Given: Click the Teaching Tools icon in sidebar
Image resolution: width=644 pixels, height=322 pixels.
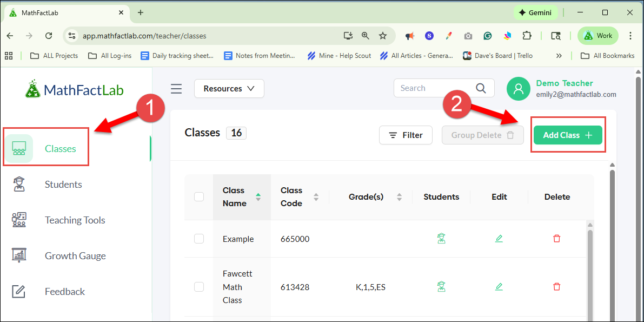Looking at the screenshot, I should click(19, 220).
